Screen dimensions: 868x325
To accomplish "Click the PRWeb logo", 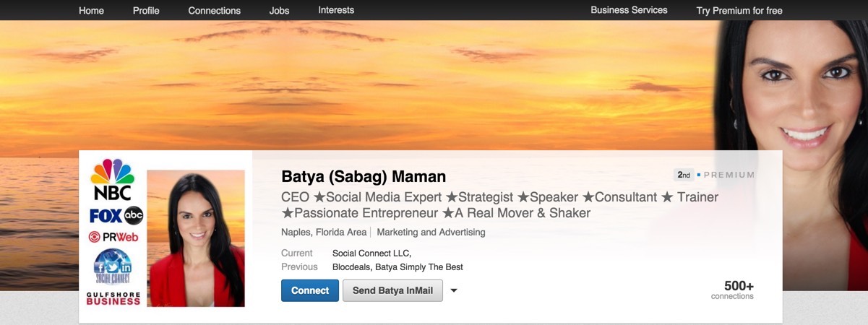I will 113,237.
